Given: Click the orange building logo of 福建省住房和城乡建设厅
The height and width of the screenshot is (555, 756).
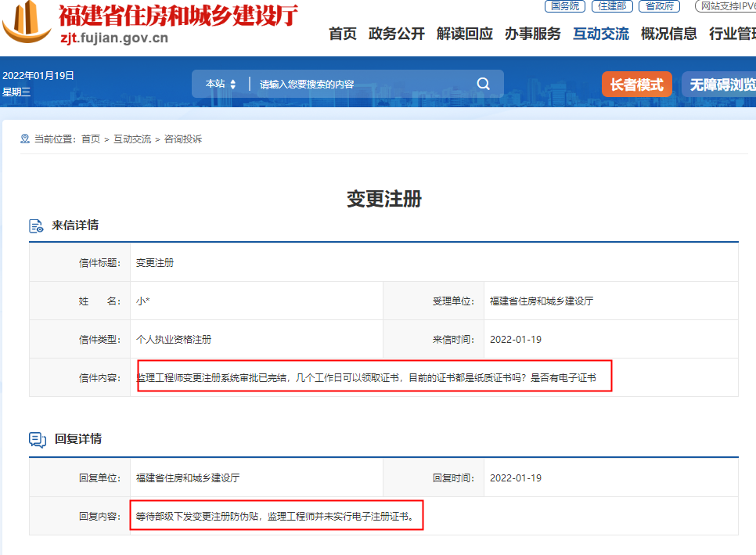Looking at the screenshot, I should [x=26, y=24].
